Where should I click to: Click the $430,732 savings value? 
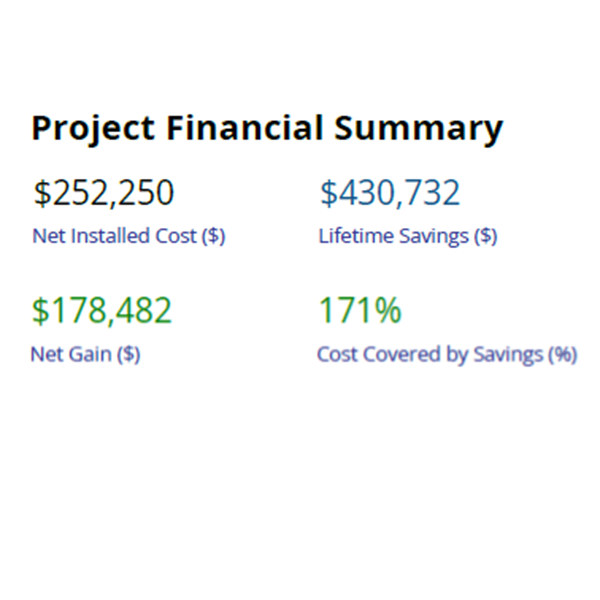click(x=389, y=193)
